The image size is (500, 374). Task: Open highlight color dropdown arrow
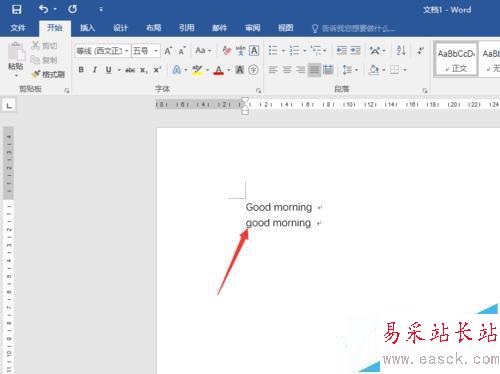coord(207,70)
